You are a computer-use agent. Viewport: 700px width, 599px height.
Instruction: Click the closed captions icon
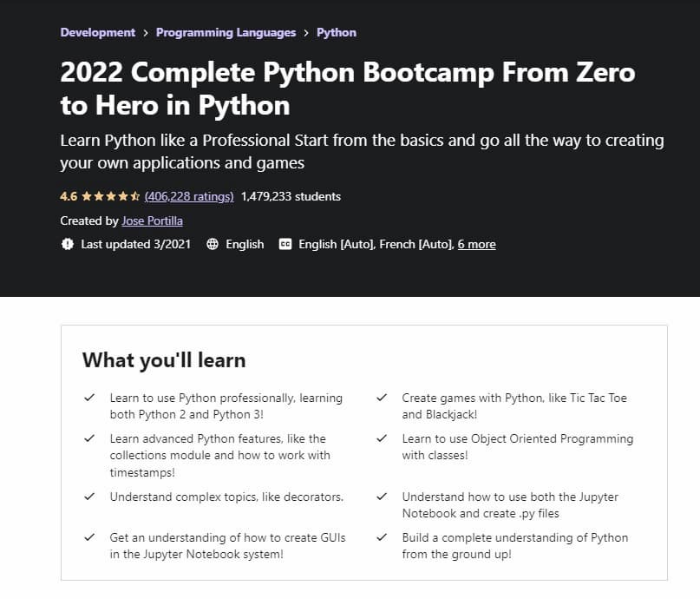pyautogui.click(x=284, y=244)
